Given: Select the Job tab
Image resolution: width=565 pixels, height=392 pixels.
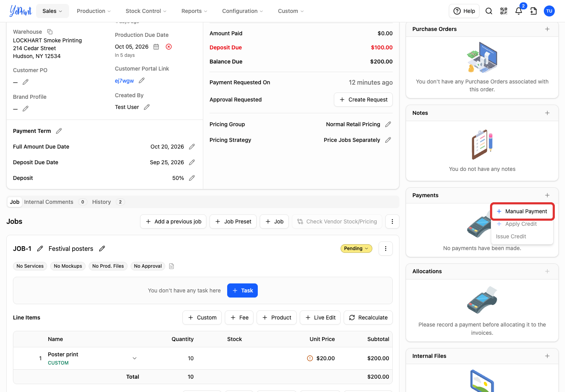Looking at the screenshot, I should tap(15, 202).
